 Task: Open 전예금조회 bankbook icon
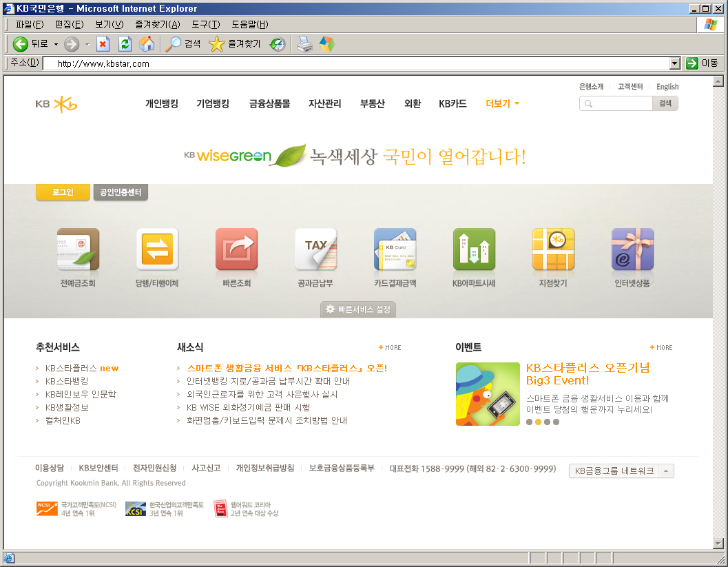(x=78, y=249)
